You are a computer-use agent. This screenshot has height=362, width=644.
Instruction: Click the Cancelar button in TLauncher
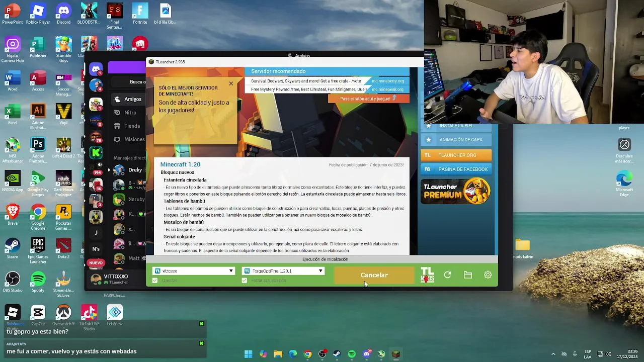pos(374,275)
